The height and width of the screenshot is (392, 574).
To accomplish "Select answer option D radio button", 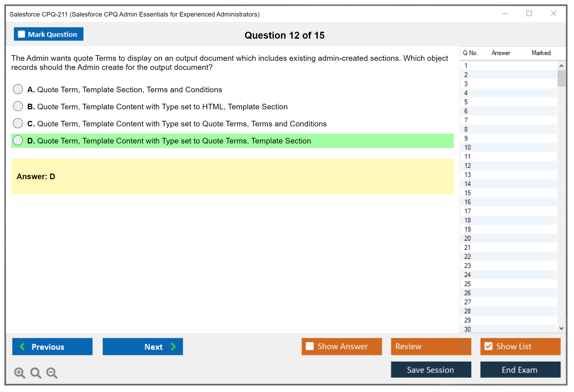I will click(18, 140).
